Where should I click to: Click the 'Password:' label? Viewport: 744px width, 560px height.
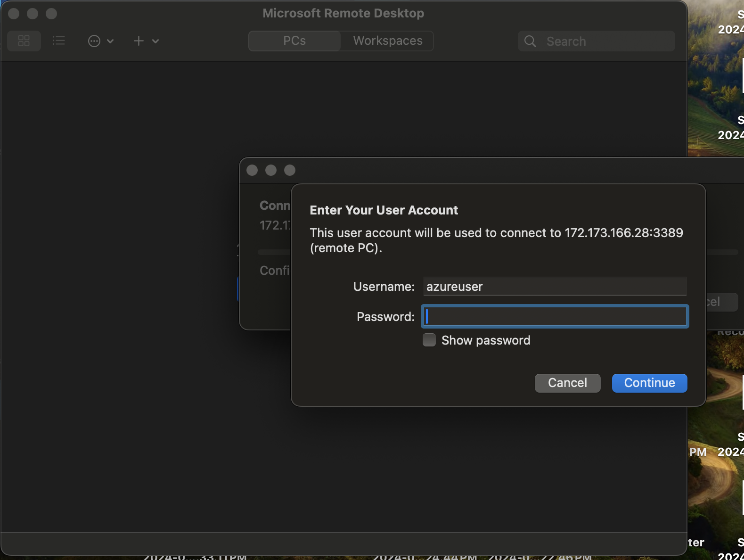(x=386, y=317)
